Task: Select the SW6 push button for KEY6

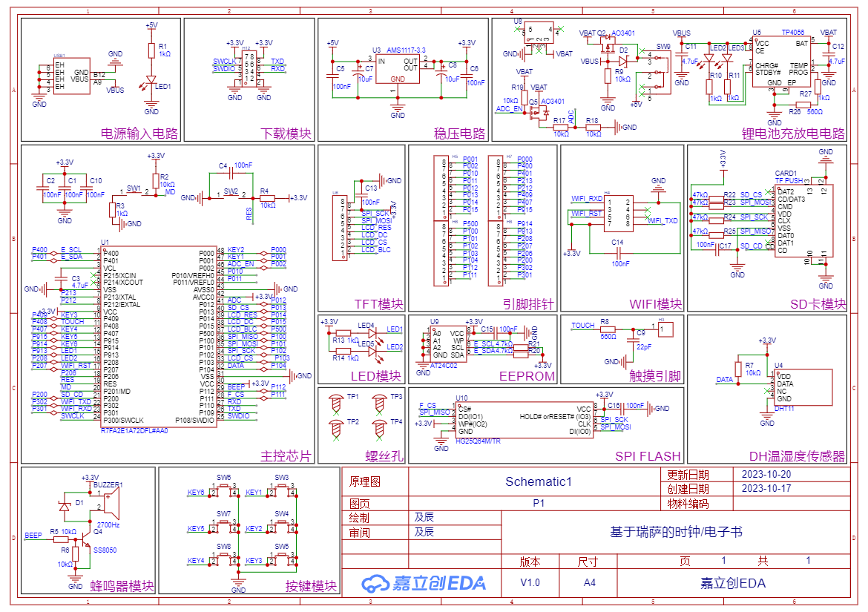Action: coord(223,489)
